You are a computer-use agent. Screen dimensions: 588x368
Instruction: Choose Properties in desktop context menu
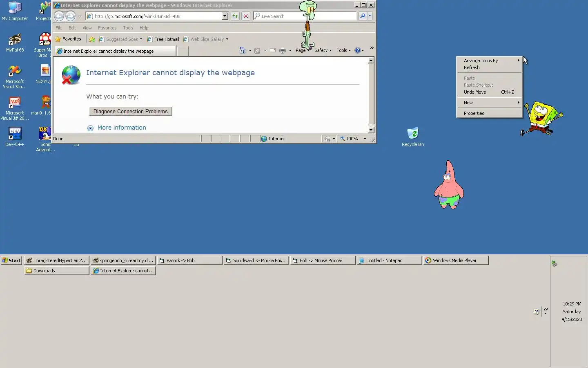[x=489, y=113]
